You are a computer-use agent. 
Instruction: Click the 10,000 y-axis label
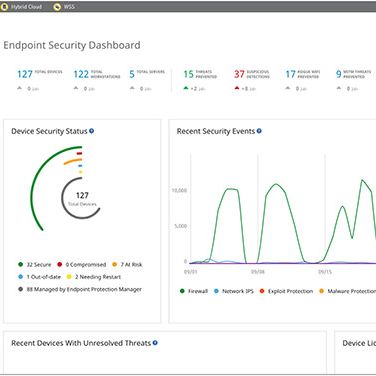pos(179,190)
